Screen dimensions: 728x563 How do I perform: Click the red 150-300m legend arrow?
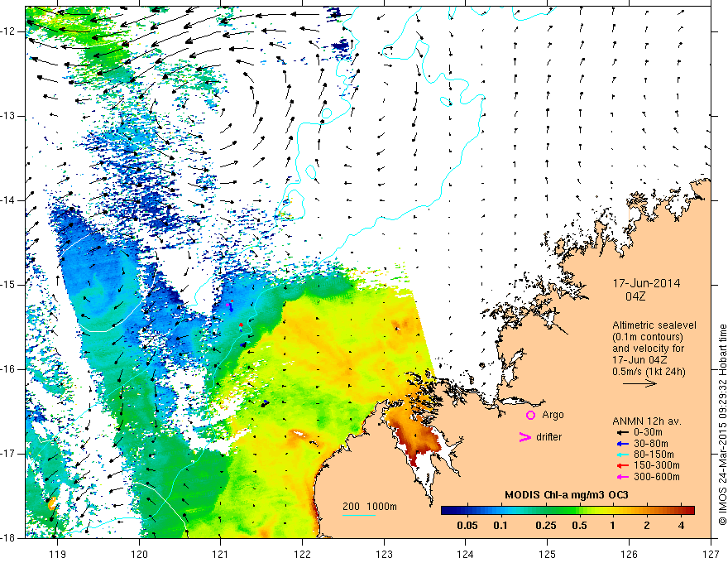tap(622, 466)
